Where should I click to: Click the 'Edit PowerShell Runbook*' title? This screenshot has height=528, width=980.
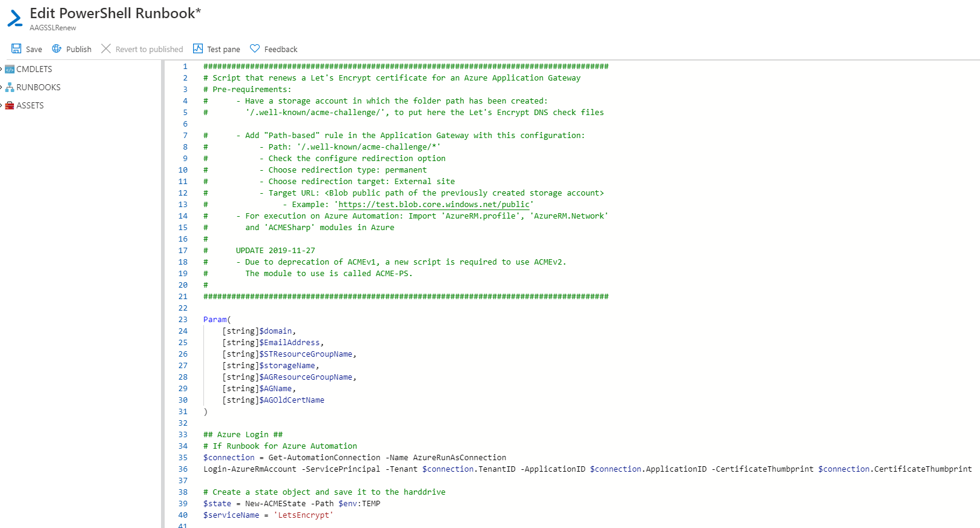pyautogui.click(x=115, y=13)
